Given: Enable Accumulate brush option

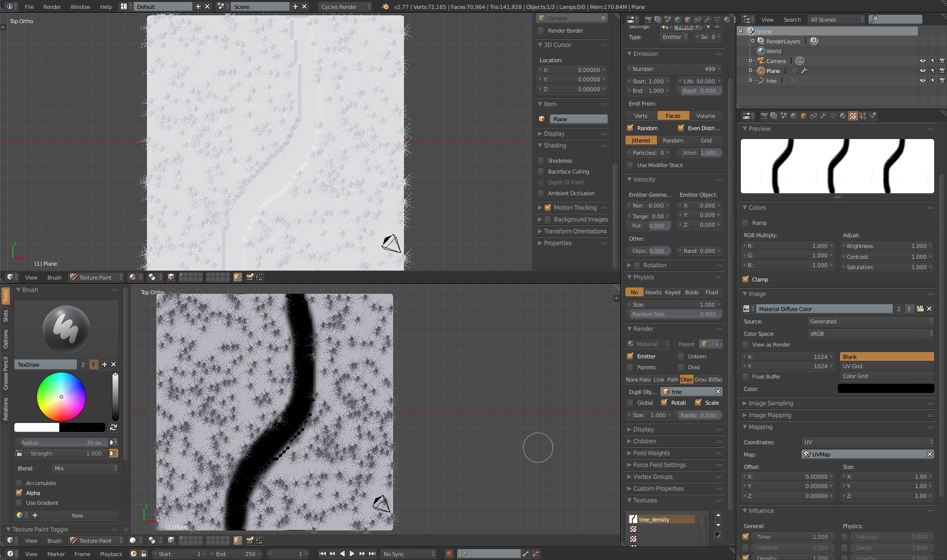Looking at the screenshot, I should 19,483.
